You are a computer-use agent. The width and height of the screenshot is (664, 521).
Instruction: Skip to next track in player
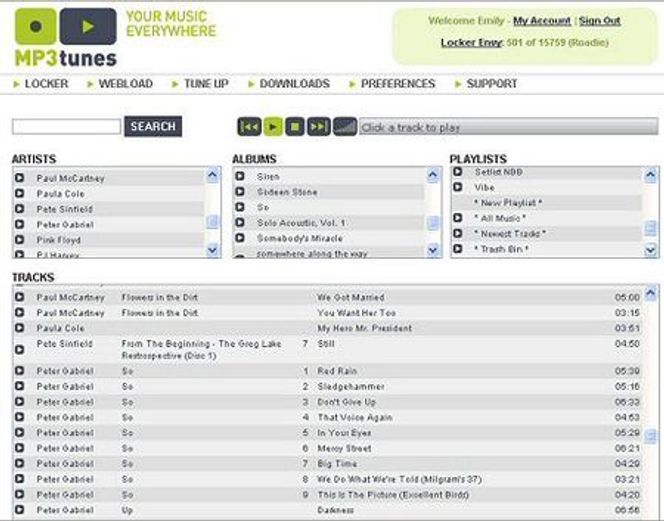[318, 127]
